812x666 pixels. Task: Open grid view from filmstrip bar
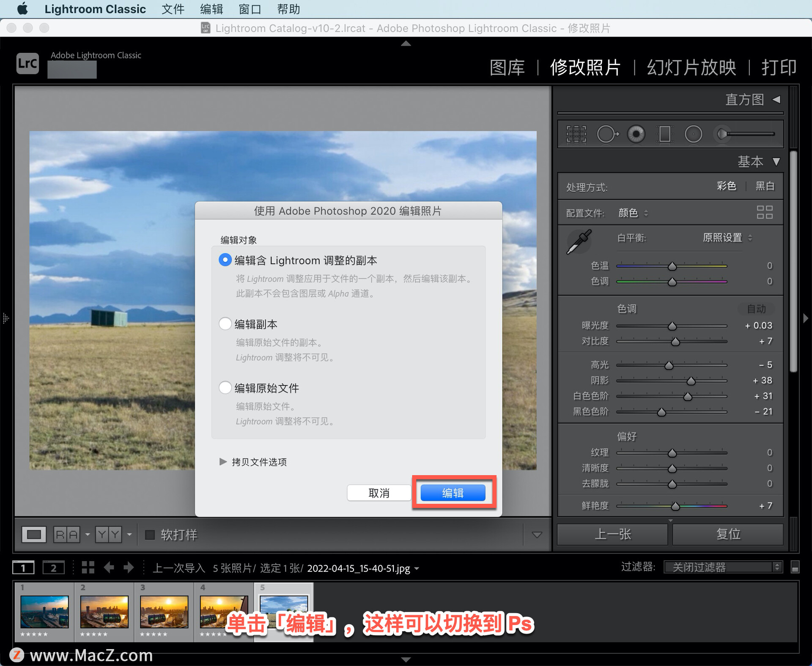tap(88, 567)
